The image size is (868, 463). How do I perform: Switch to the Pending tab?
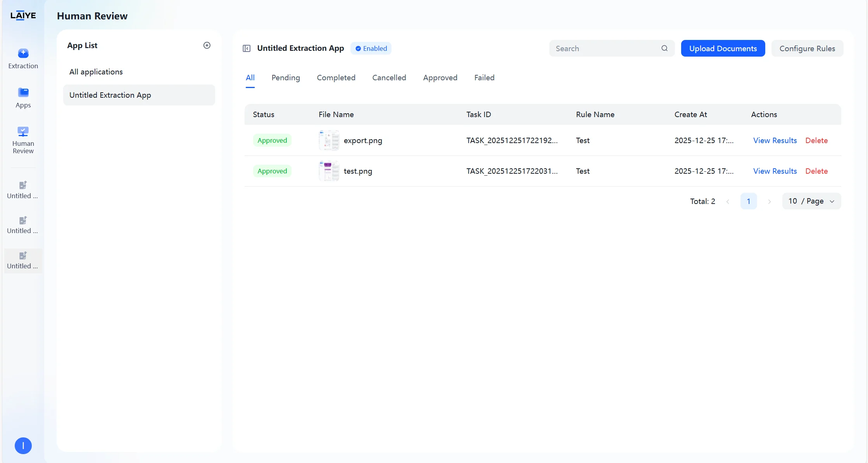(286, 78)
